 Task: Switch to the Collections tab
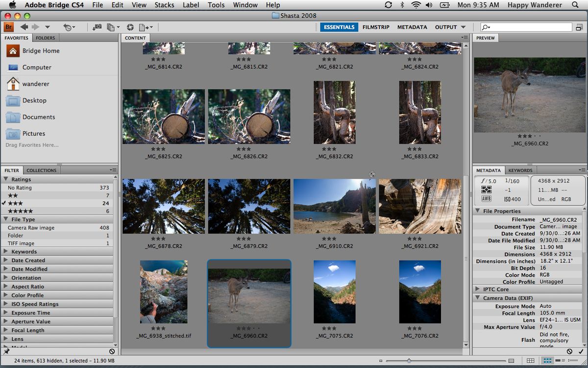click(42, 170)
